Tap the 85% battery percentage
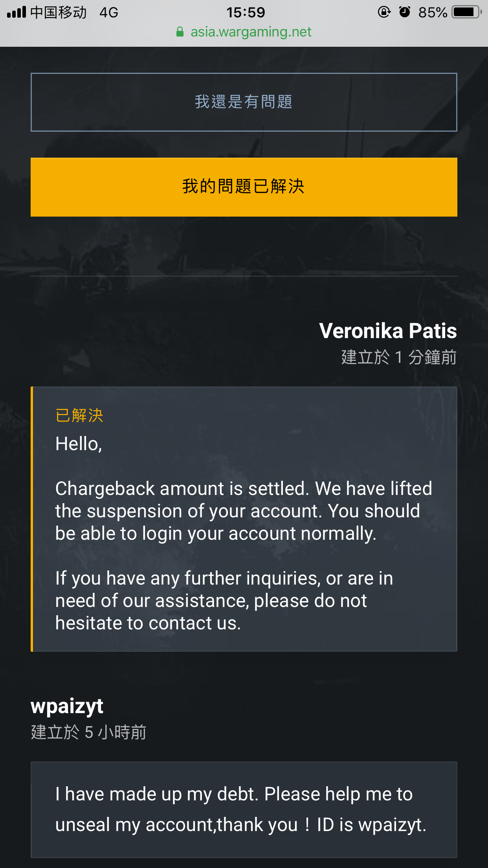488x868 pixels. click(433, 13)
